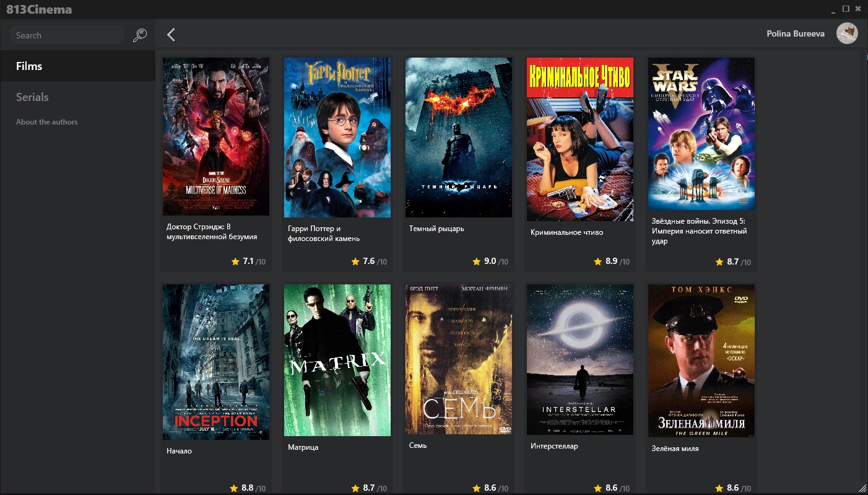The width and height of the screenshot is (868, 495).
Task: Click the search magnifier icon
Action: click(x=140, y=35)
